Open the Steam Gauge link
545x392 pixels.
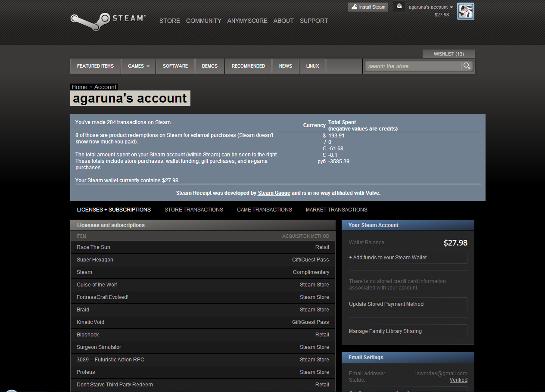[274, 193]
